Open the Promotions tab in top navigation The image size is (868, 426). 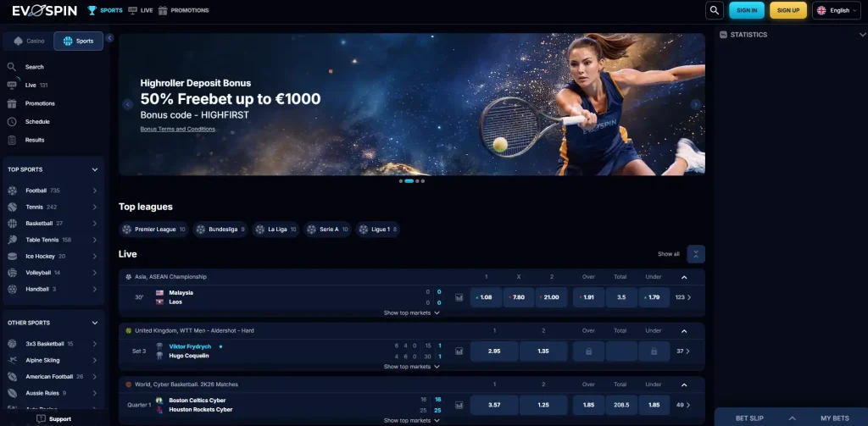[x=184, y=10]
